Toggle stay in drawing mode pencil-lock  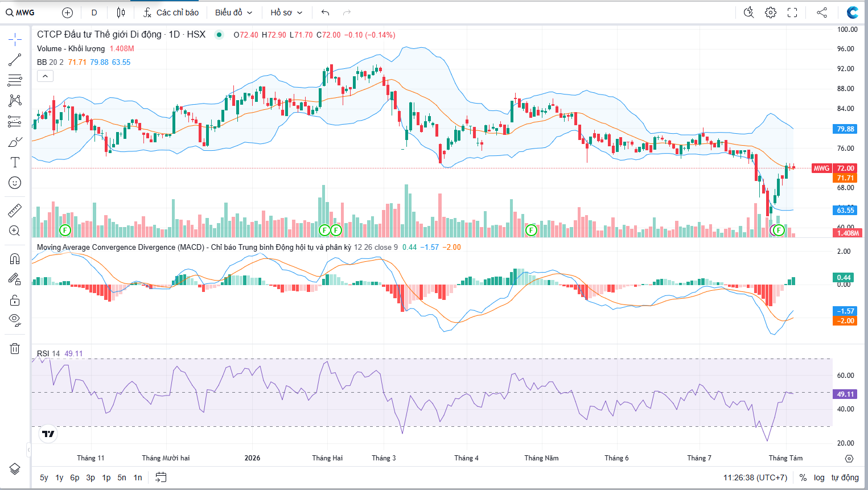point(15,279)
